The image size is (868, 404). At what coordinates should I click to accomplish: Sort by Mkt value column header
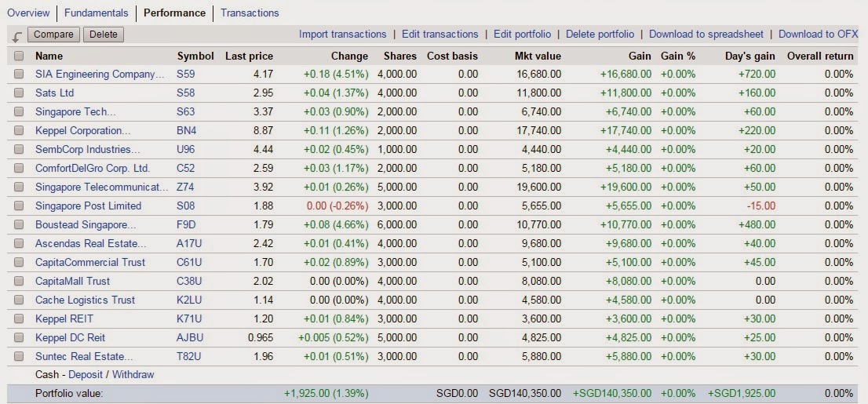tap(538, 56)
